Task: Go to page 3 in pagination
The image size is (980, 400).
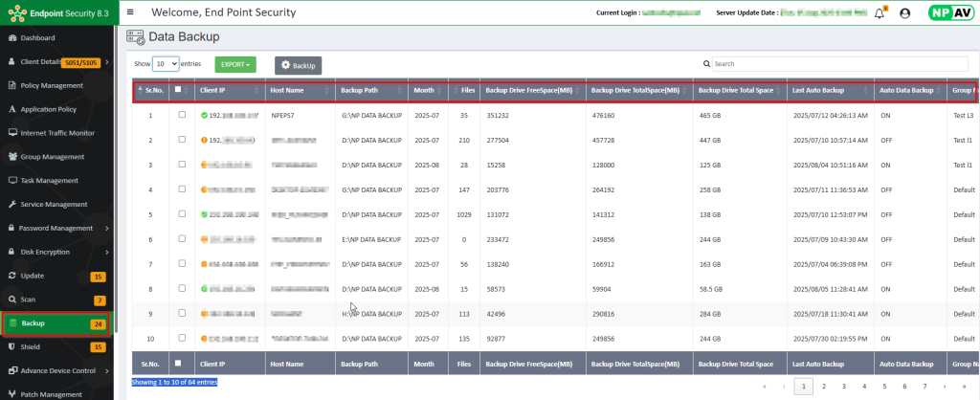Action: click(x=844, y=387)
